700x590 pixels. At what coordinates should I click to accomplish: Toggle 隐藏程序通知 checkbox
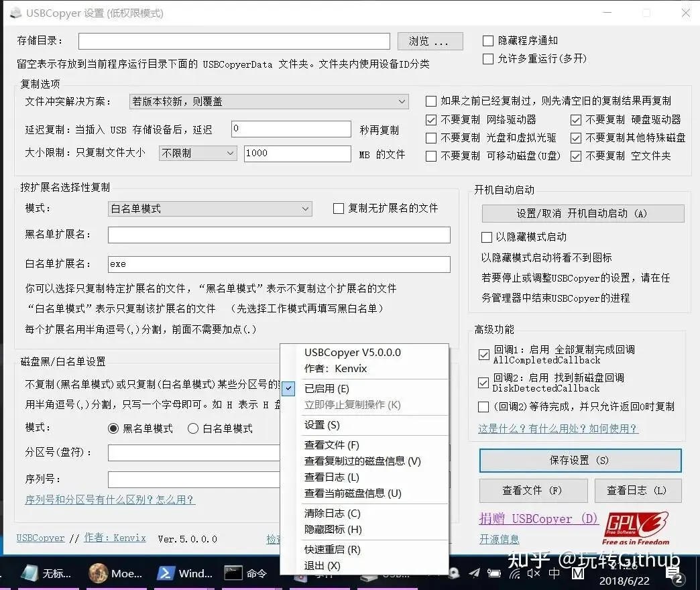(488, 41)
